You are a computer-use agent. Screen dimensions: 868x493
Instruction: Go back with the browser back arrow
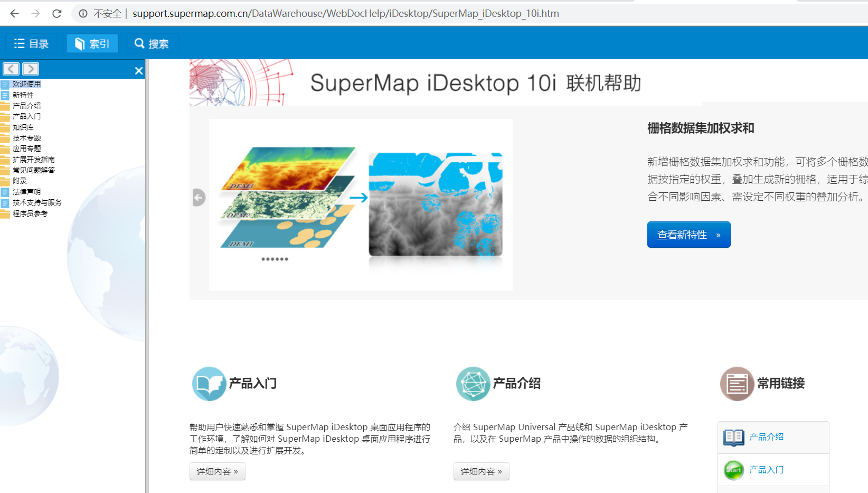click(x=14, y=13)
